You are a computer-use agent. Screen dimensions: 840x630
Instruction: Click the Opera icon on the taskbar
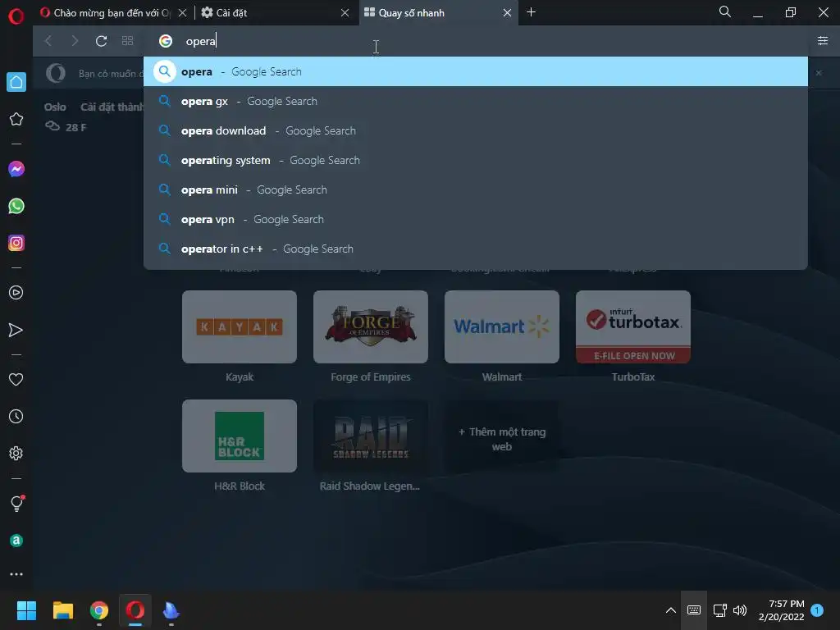coord(135,610)
